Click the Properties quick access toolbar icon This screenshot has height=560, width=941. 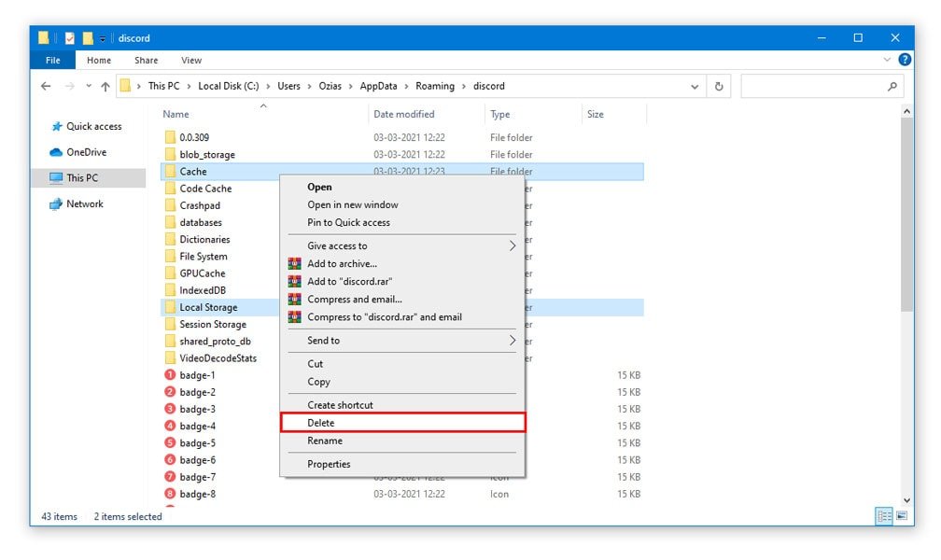(x=70, y=38)
